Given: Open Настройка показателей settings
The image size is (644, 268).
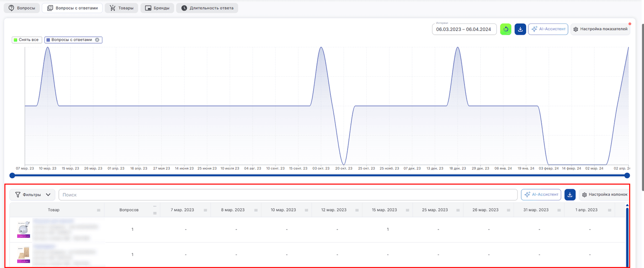Looking at the screenshot, I should 600,29.
